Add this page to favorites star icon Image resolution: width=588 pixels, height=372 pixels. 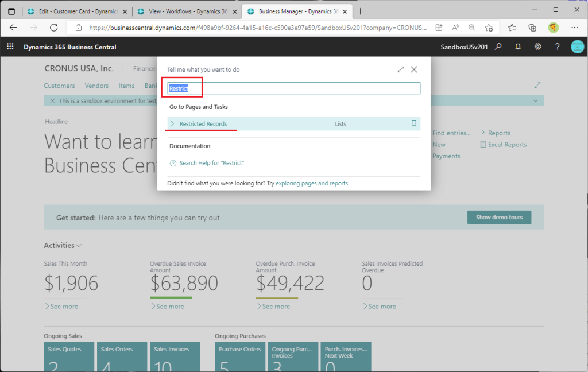[x=489, y=28]
